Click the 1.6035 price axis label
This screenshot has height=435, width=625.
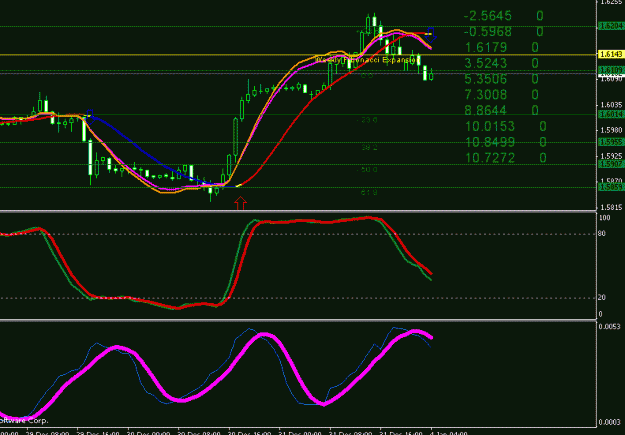[x=611, y=105]
